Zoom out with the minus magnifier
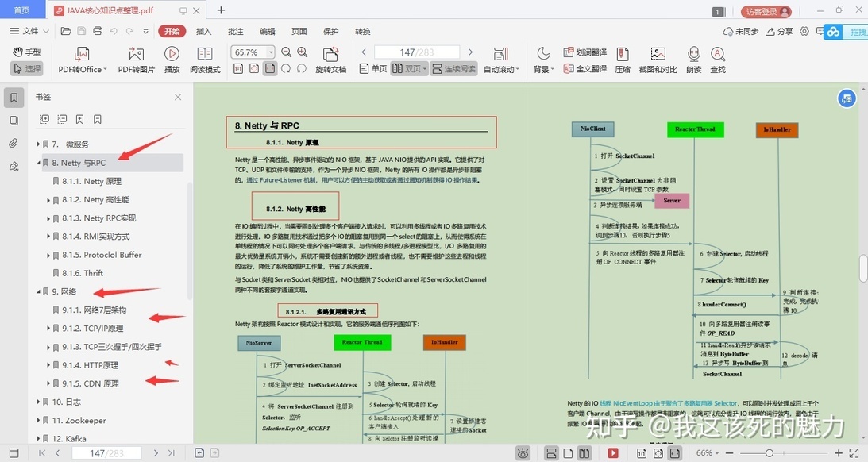Image resolution: width=868 pixels, height=462 pixels. 286,52
